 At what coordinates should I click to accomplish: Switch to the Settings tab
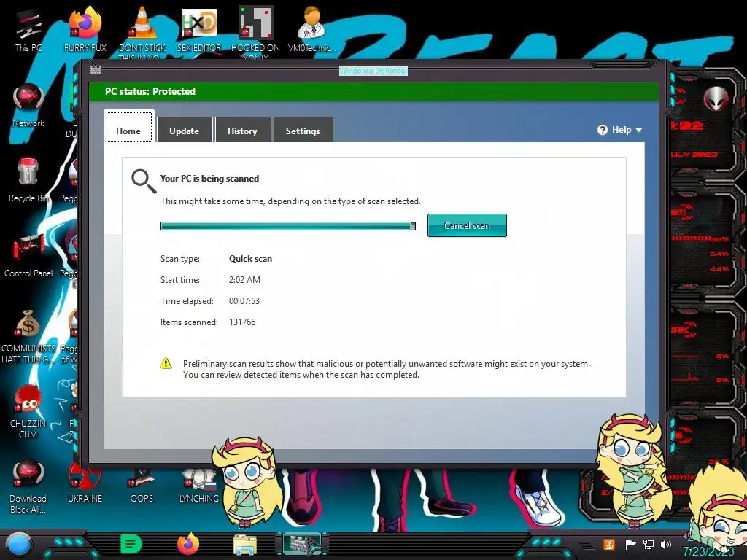pyautogui.click(x=303, y=130)
